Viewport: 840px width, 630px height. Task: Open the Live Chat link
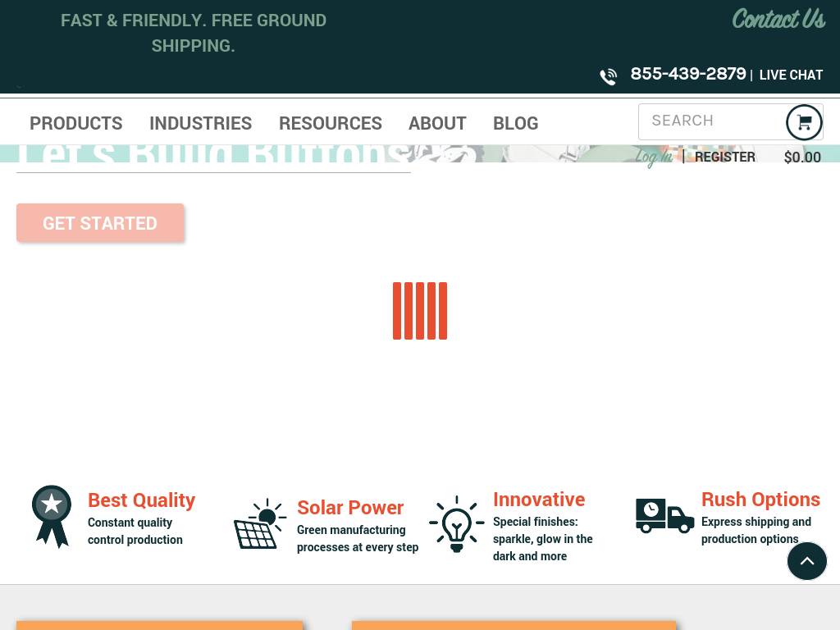pyautogui.click(x=791, y=75)
